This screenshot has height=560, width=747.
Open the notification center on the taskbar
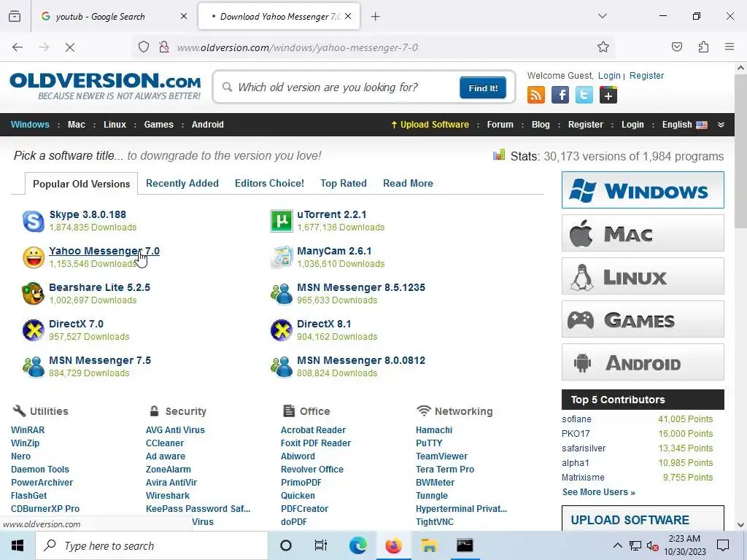(723, 545)
